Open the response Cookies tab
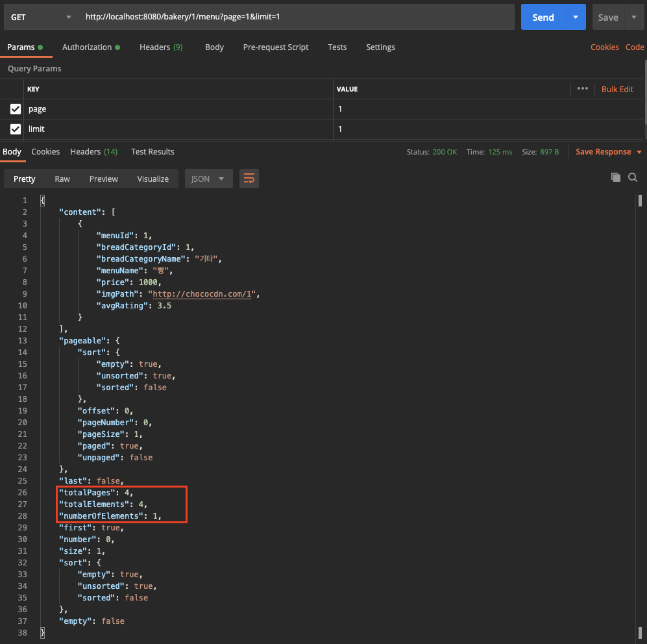The image size is (647, 644). click(x=45, y=151)
